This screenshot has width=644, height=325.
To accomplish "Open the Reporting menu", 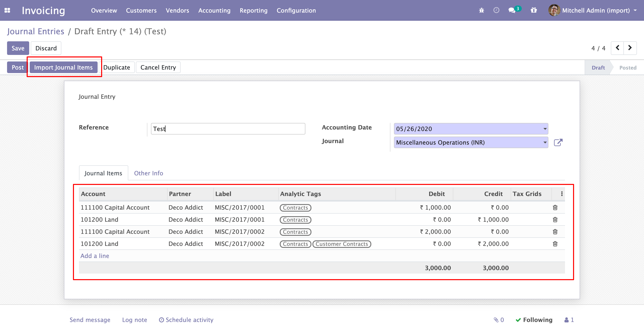I will click(253, 10).
